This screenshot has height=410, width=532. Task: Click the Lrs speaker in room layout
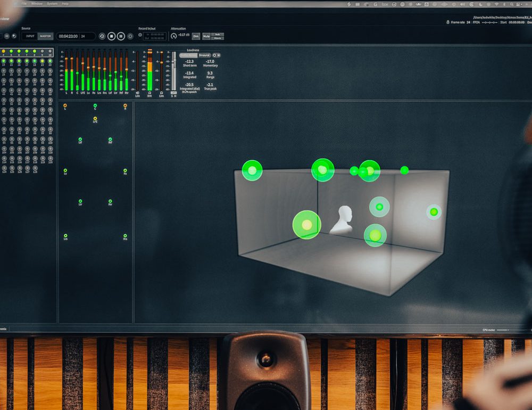pyautogui.click(x=65, y=236)
